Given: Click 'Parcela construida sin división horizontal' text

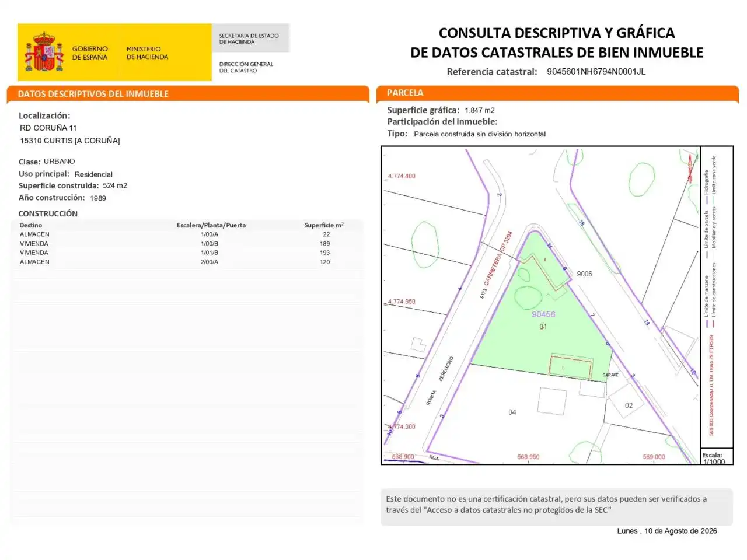Looking at the screenshot, I should click(480, 134).
